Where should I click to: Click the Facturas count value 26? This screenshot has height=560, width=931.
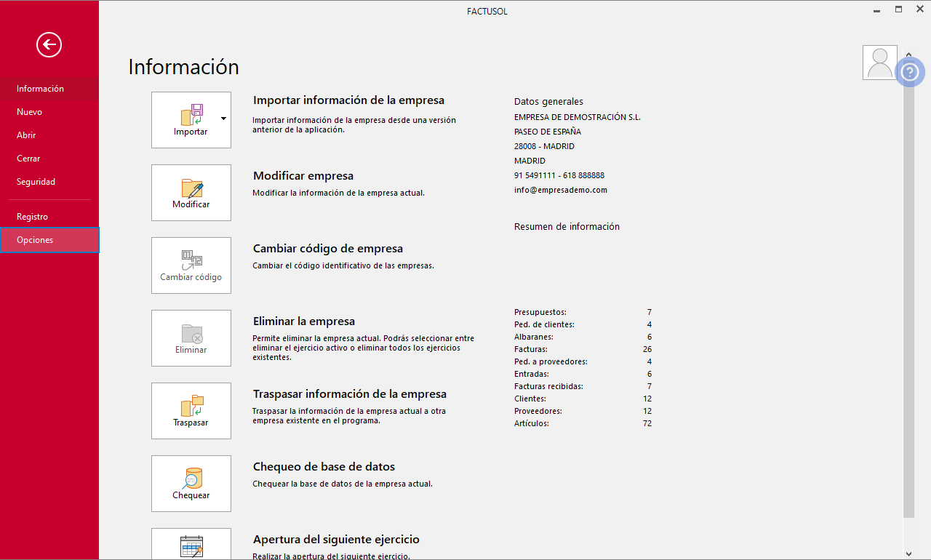647,349
